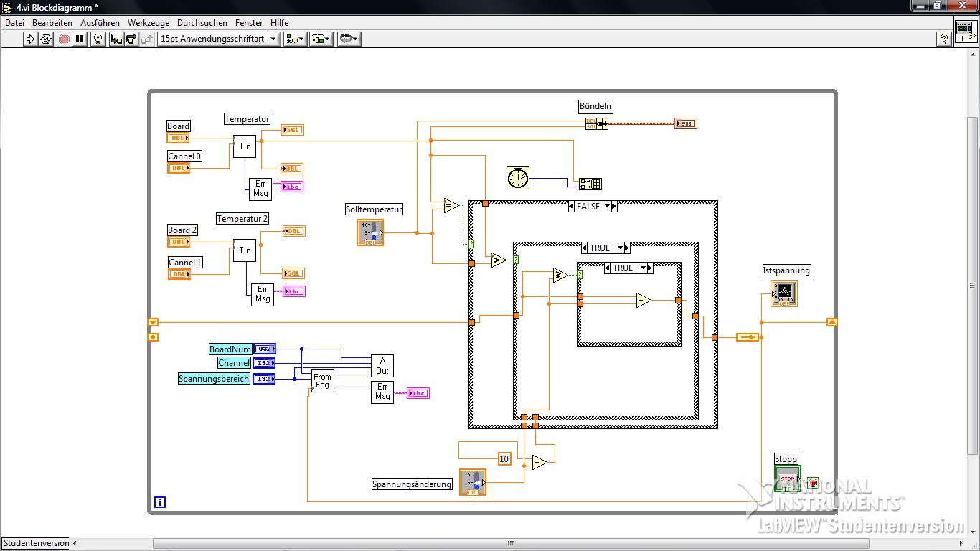This screenshot has height=551, width=980.
Task: Open the Align Objects dropdown
Action: (294, 39)
